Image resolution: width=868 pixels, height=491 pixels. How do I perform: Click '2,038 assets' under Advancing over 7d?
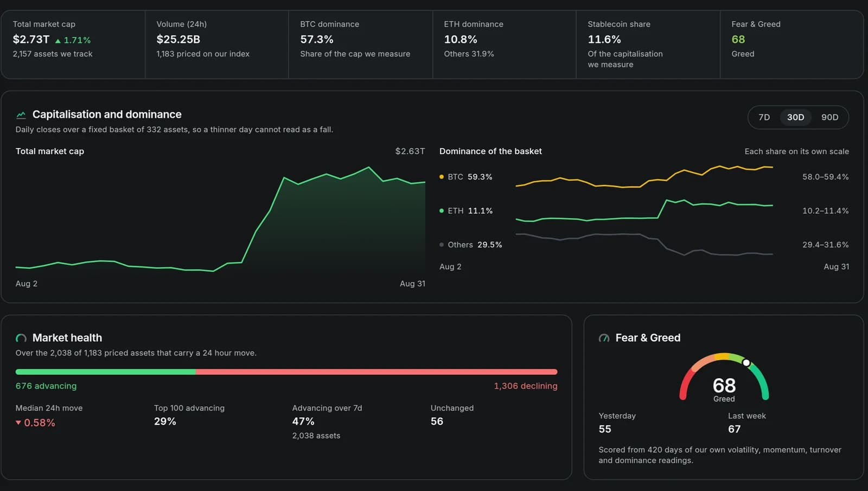click(x=316, y=436)
